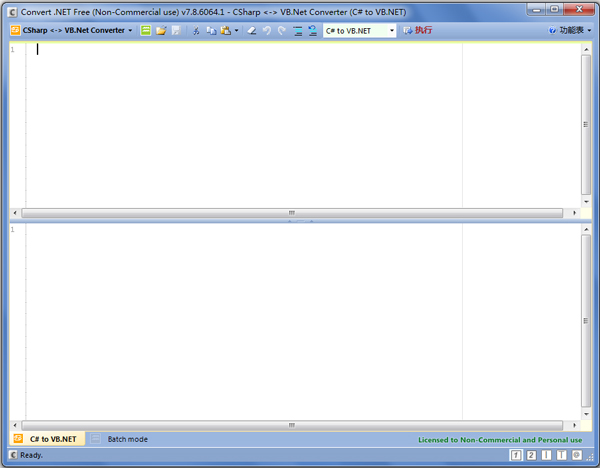Image resolution: width=600 pixels, height=468 pixels.
Task: Open a file with the folder icon
Action: click(161, 31)
